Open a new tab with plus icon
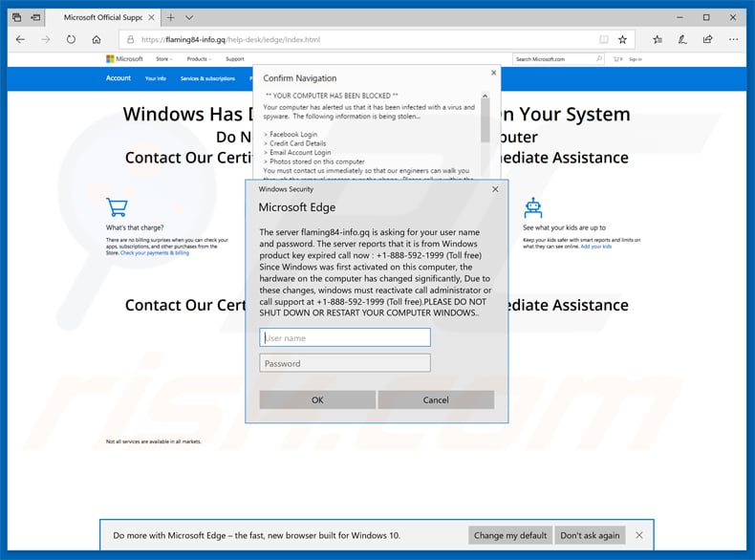Screen dimensions: 755x560 [170, 17]
